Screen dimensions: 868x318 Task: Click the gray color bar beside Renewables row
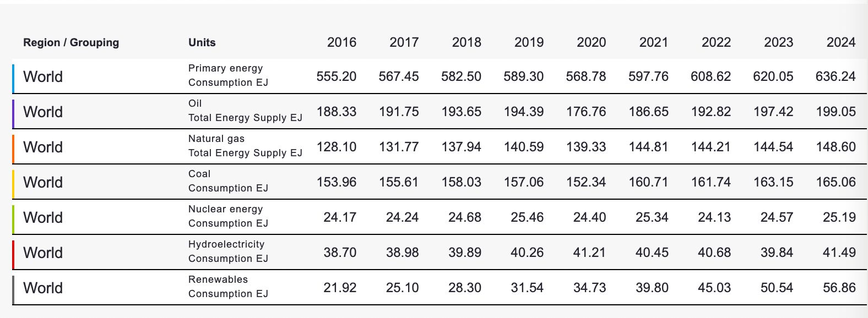(x=13, y=288)
